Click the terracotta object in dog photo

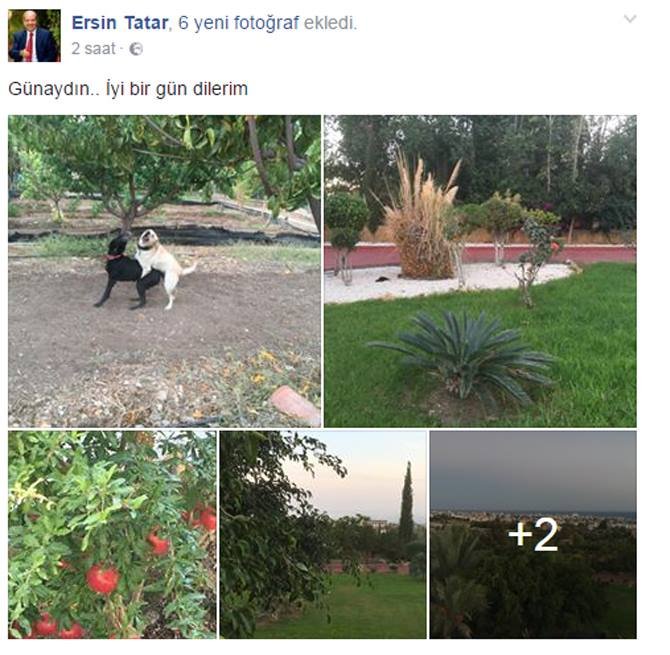295,404
